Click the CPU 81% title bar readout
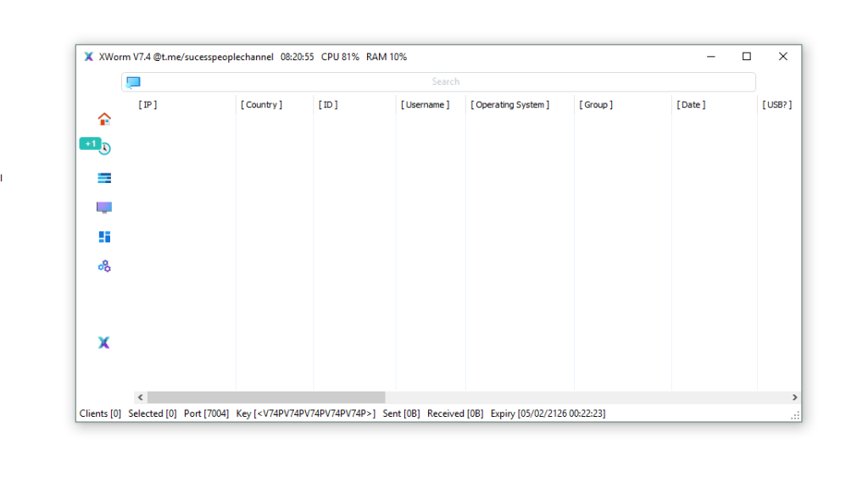The image size is (868, 477). click(x=340, y=57)
